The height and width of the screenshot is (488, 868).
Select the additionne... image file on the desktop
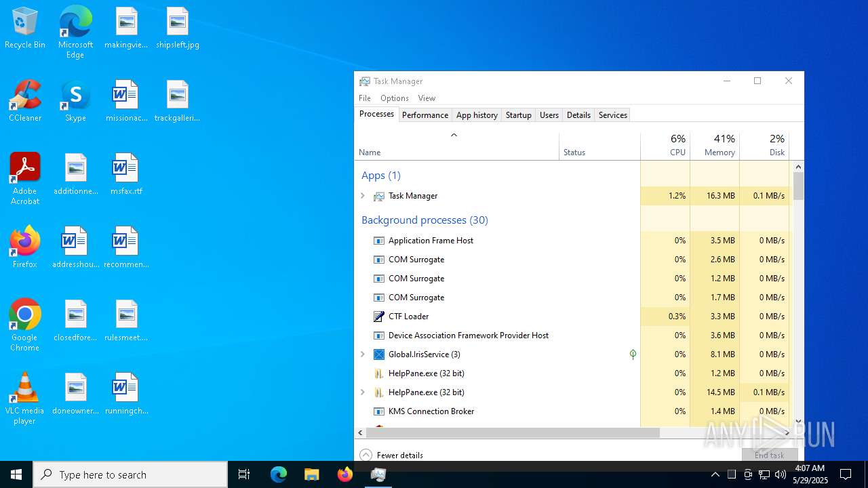point(75,175)
